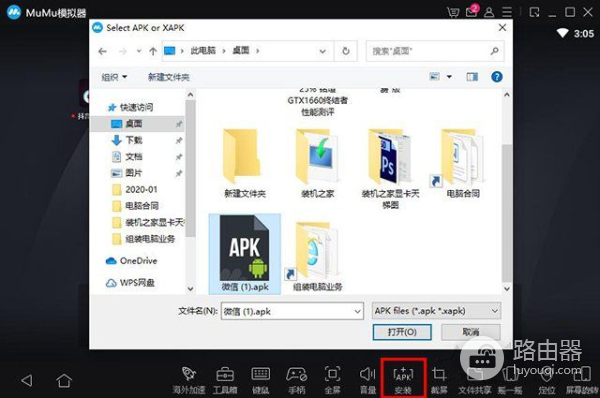600x398 pixels.
Task: Select the 装机之家显卡天梯图 folder
Action: click(x=390, y=168)
